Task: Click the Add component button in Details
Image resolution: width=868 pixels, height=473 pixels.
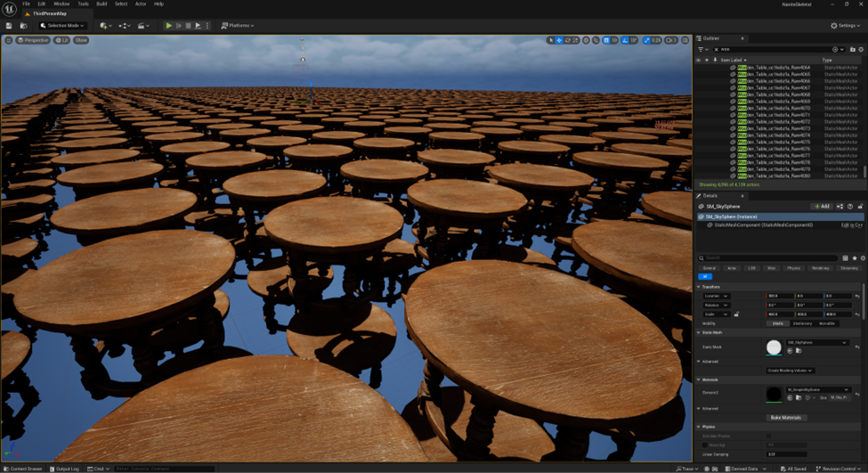Action: [822, 207]
